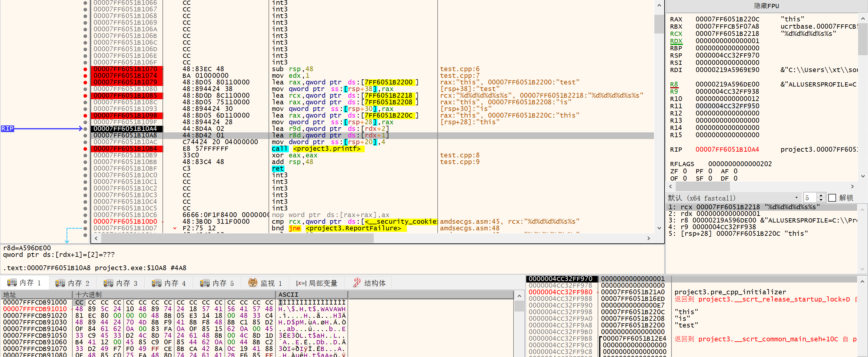Toggle the AF flag value
Screen dimensions: 868x357
[736, 171]
